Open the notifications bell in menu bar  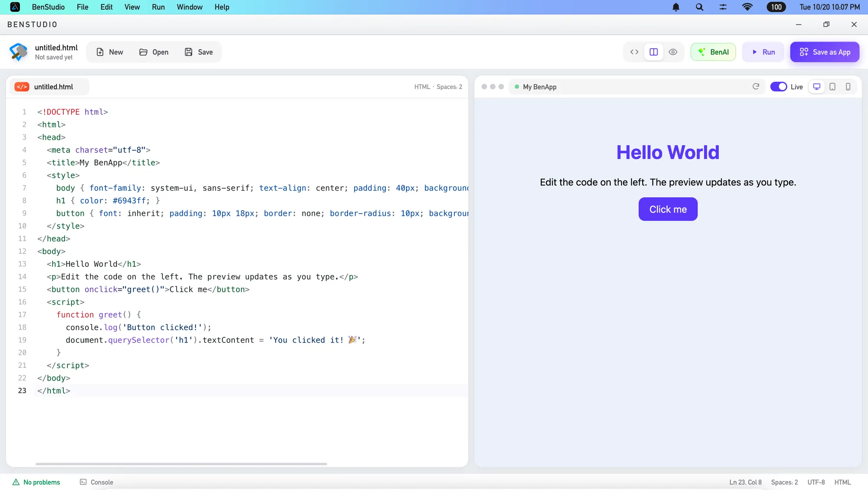pyautogui.click(x=676, y=7)
